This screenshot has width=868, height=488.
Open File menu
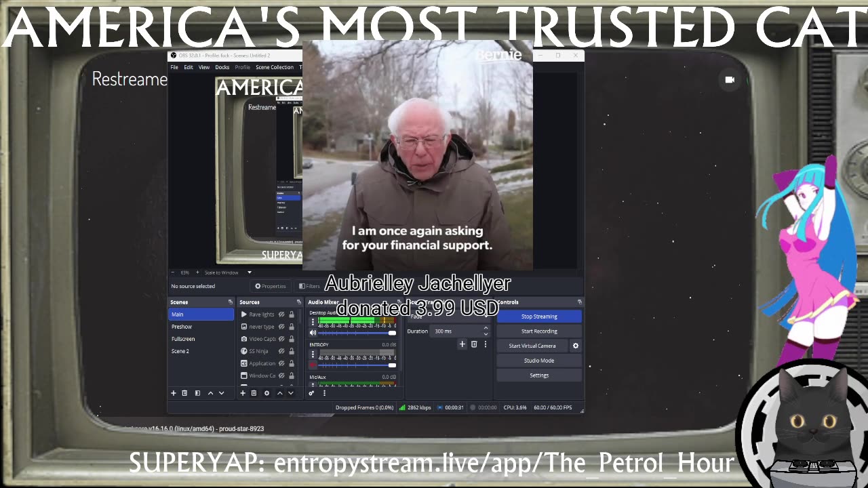click(174, 67)
